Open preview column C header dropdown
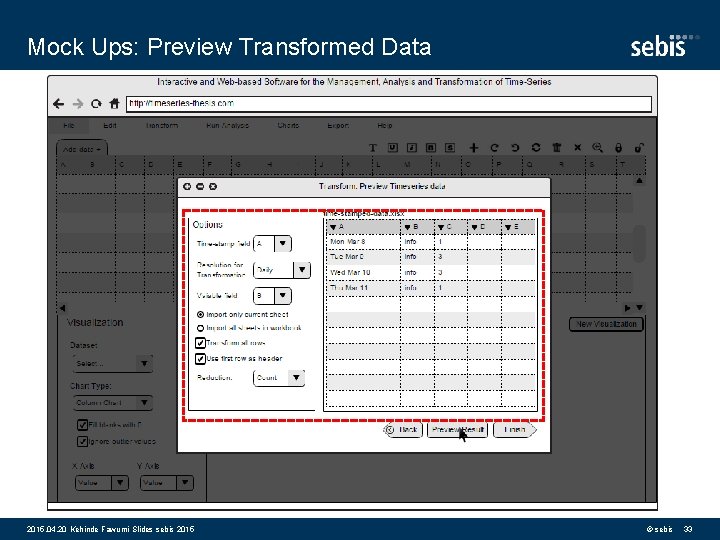 pyautogui.click(x=441, y=227)
